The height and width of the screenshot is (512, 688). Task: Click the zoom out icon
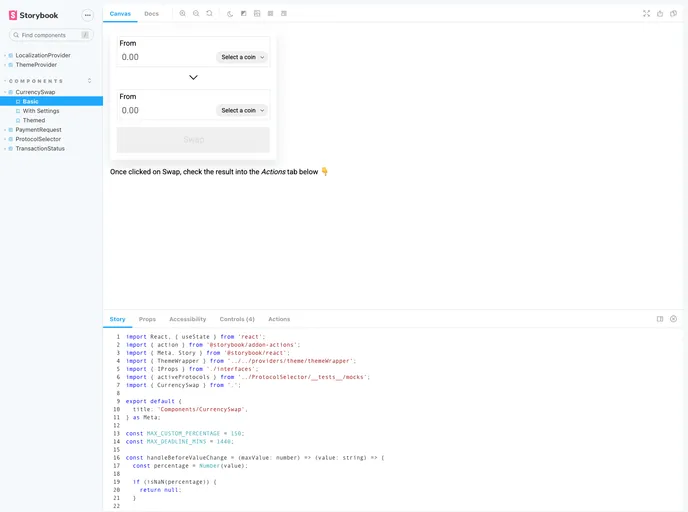[196, 14]
